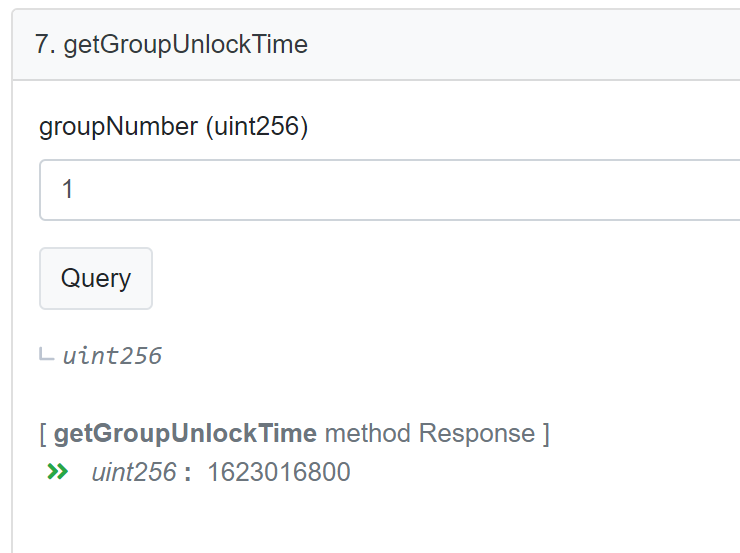Click the green double-chevron response icon
740x553 pixels.
(58, 471)
